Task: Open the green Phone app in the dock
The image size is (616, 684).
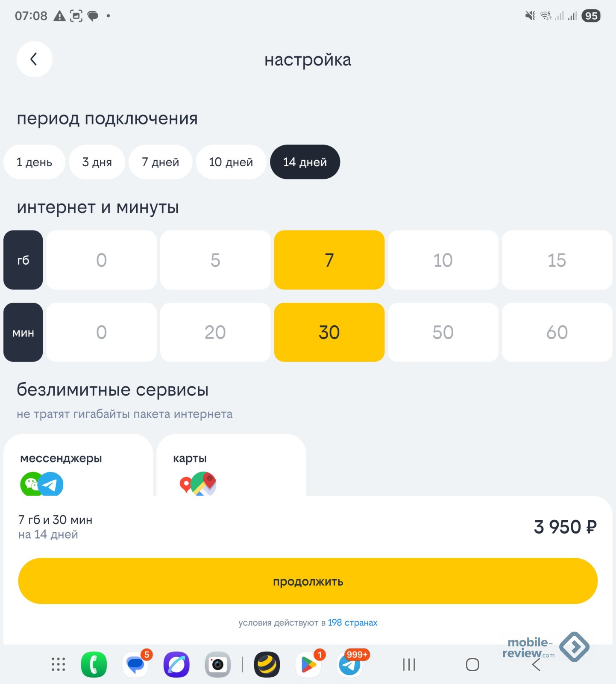Action: [94, 664]
